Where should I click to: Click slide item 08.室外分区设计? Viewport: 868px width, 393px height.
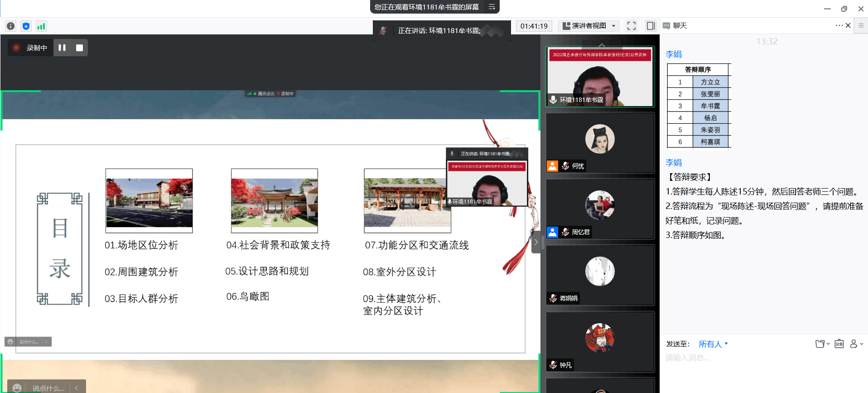[x=400, y=272]
